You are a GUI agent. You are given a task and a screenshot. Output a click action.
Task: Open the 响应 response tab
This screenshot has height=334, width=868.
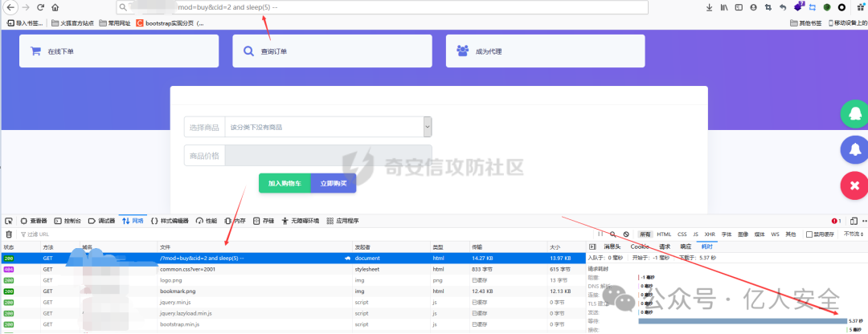[686, 246]
